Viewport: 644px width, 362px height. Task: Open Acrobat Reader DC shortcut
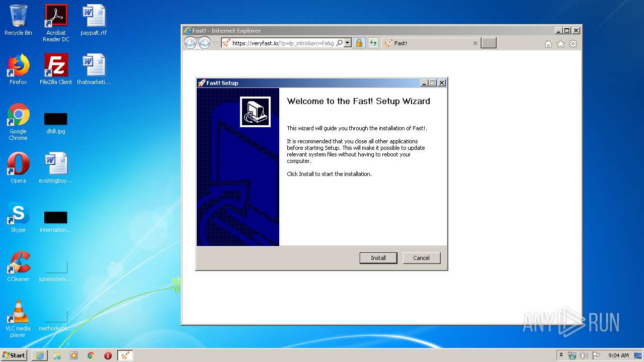(x=56, y=23)
